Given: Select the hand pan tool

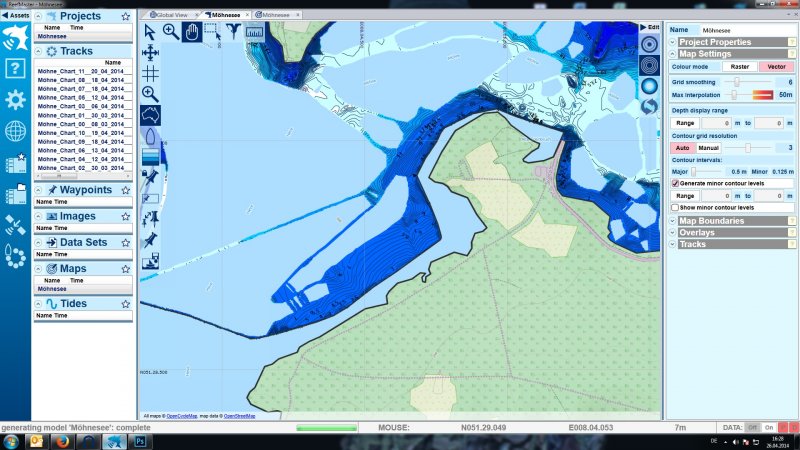Looking at the screenshot, I should click(191, 31).
